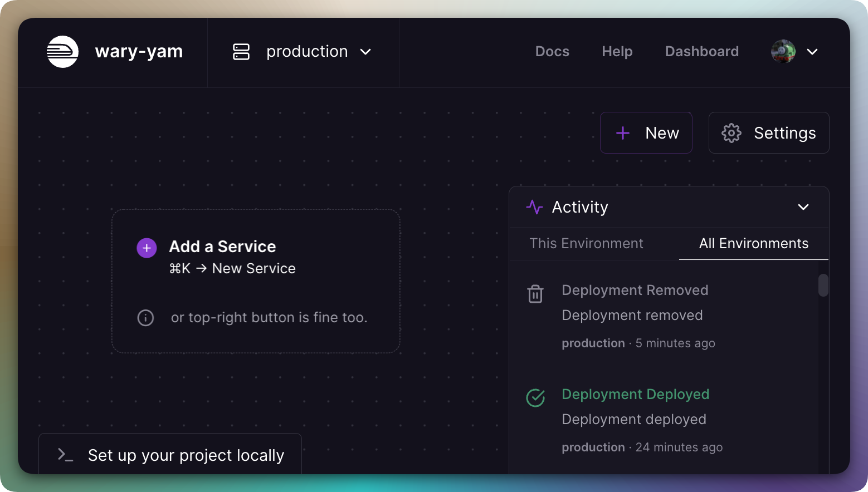868x492 pixels.
Task: Click the info circle icon
Action: 145,318
